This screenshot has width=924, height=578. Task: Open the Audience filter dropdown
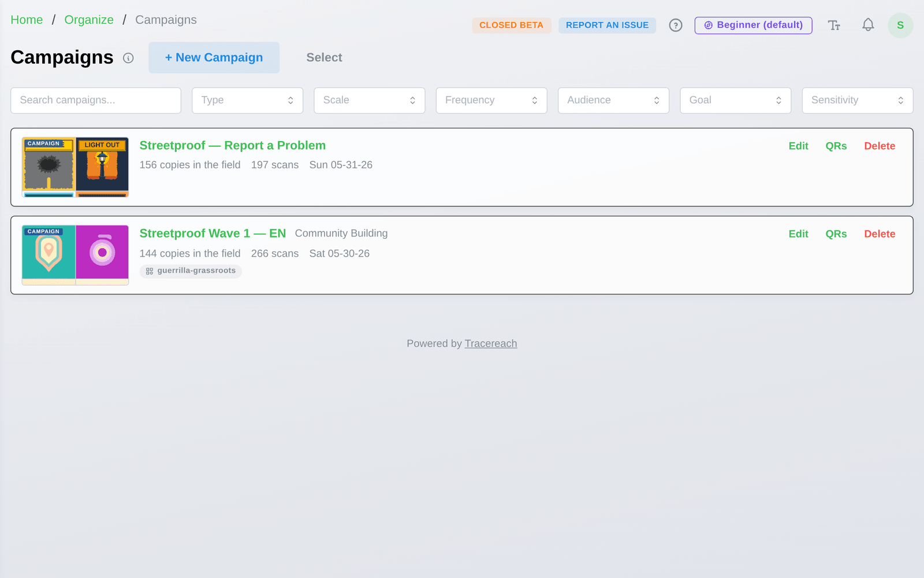pyautogui.click(x=613, y=101)
